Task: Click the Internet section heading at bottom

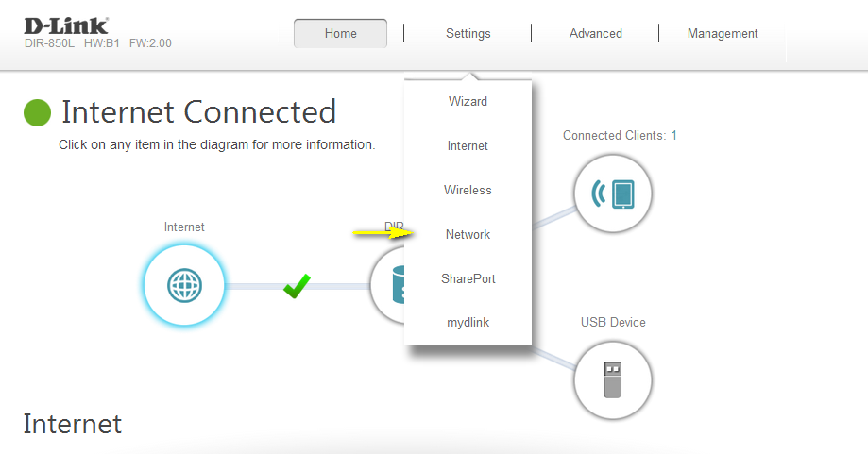Action: pos(73,424)
